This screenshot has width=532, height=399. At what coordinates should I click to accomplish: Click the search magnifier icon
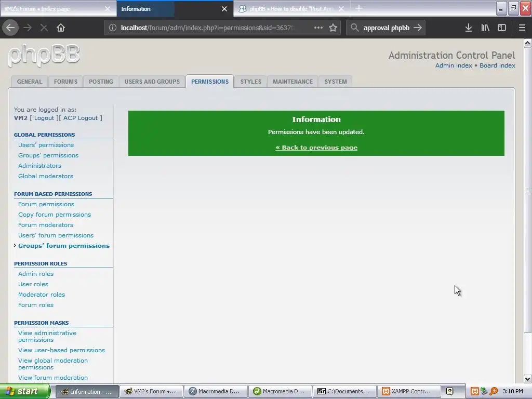[354, 28]
